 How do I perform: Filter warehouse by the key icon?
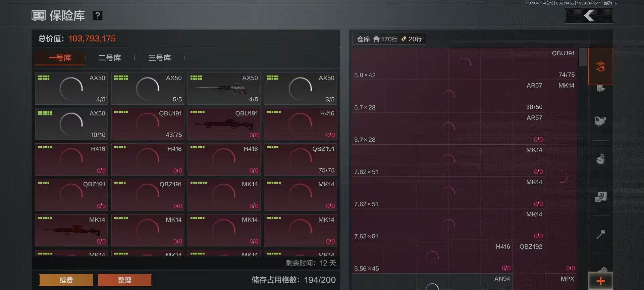tap(600, 234)
